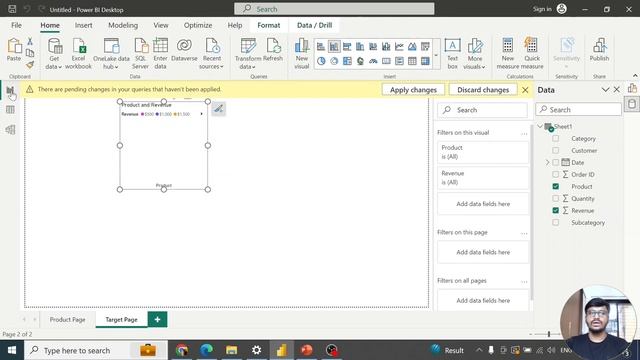Select the highlighted stacked column chart visual

click(334, 47)
